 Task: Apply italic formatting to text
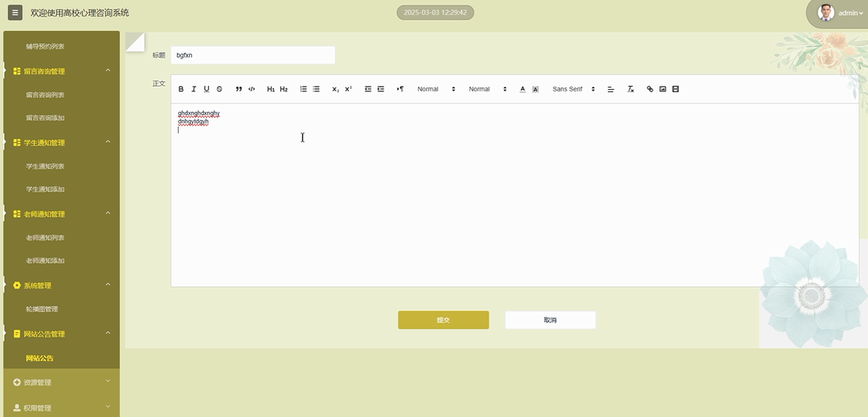pos(194,89)
